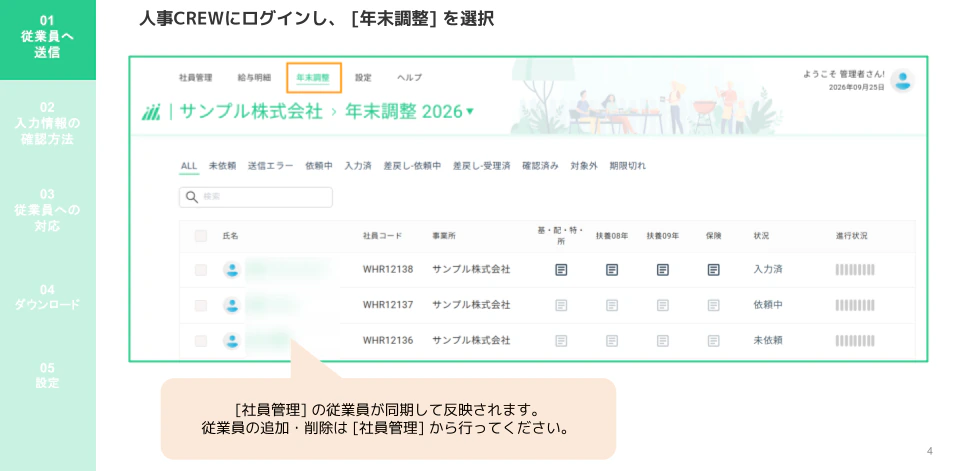Open the 基・配・特・所 document icon for WHR12138
960x471 pixels.
561,269
